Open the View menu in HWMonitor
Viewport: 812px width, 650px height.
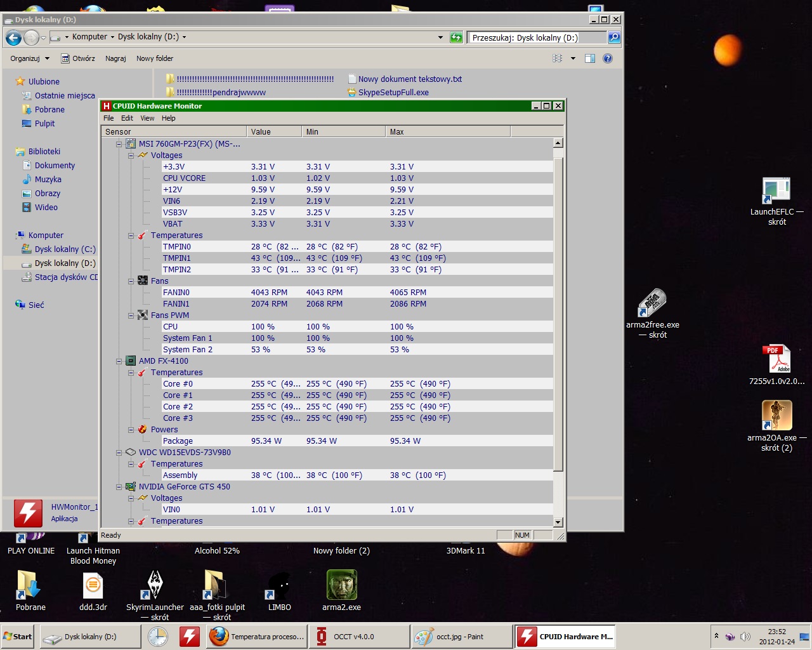click(147, 118)
